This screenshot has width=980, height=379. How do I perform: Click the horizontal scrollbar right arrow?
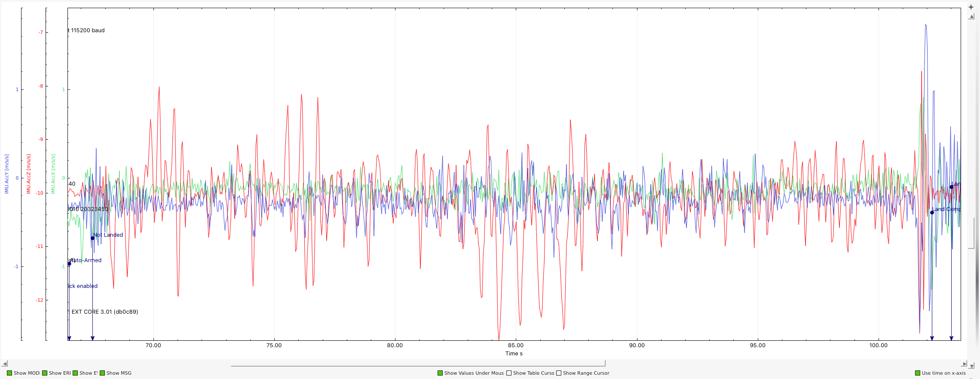[964, 364]
